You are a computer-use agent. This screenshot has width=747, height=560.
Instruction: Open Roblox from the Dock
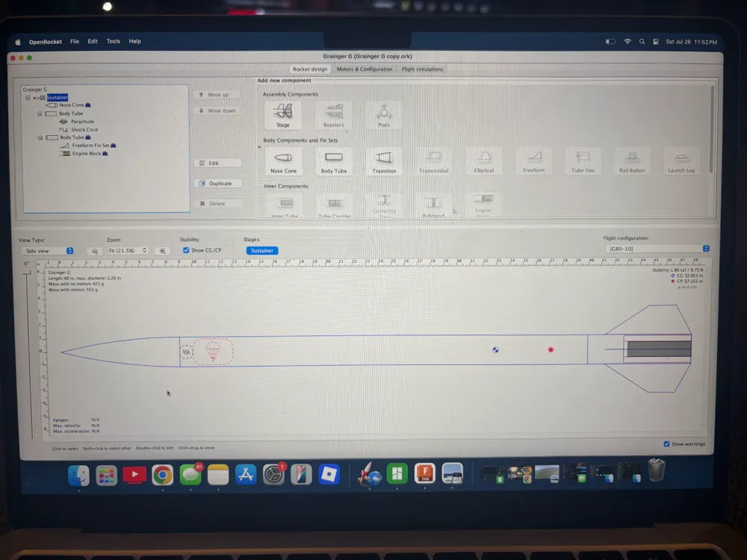[329, 475]
